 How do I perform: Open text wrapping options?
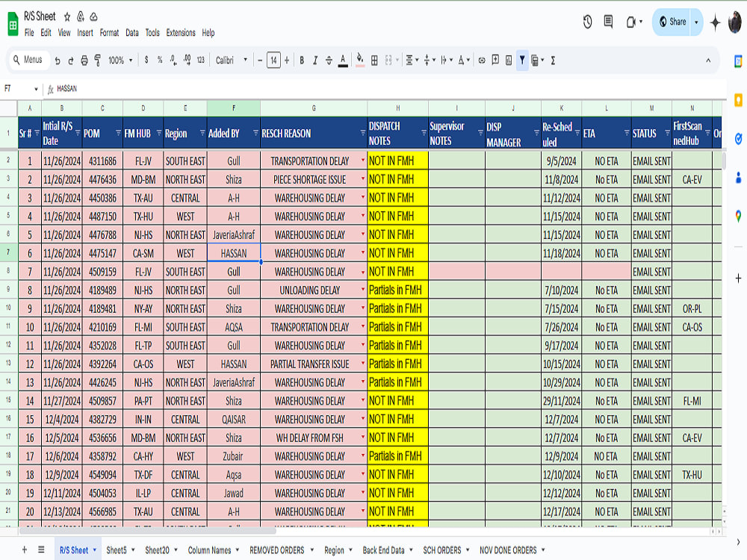pos(446,60)
